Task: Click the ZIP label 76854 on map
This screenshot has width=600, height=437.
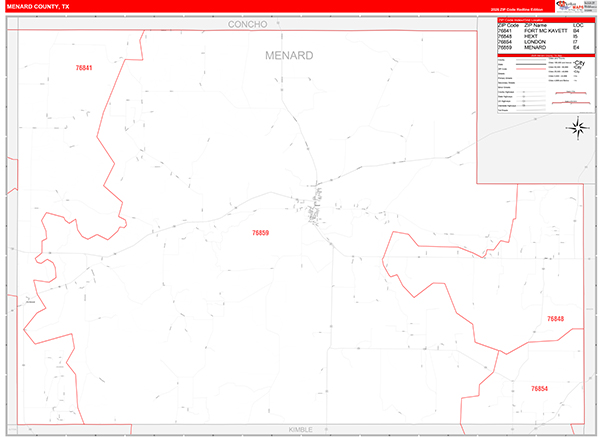Action: (540, 389)
